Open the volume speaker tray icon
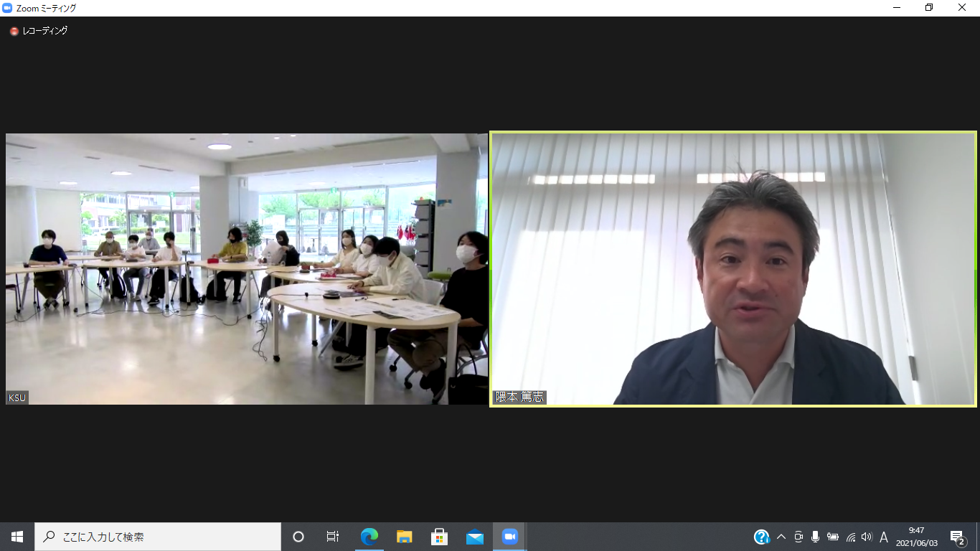The image size is (980, 551). tap(867, 537)
